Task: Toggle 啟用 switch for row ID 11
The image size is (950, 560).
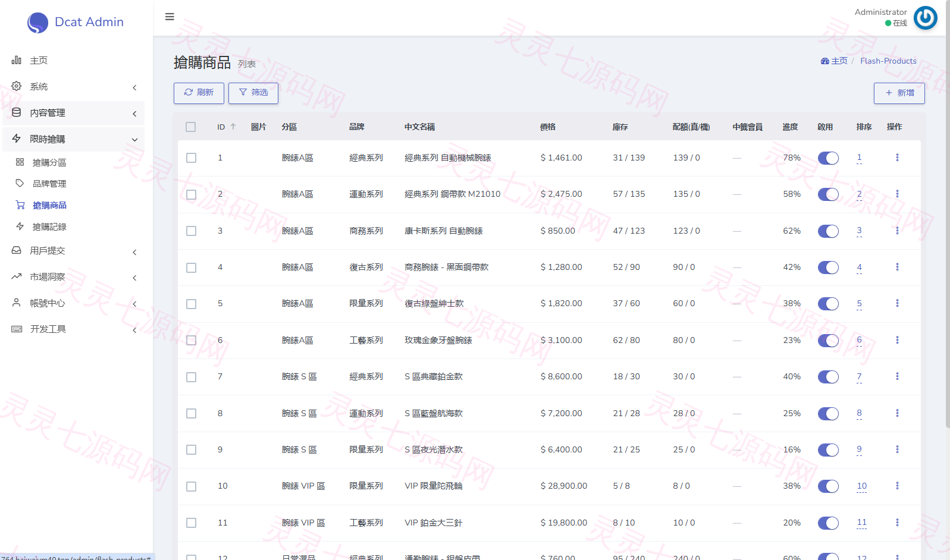Action: [828, 523]
